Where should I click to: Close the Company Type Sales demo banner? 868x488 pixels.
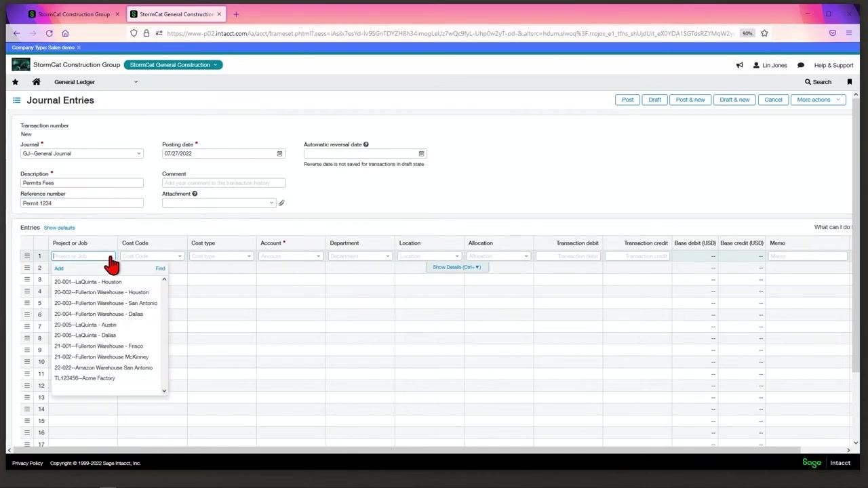click(x=79, y=47)
